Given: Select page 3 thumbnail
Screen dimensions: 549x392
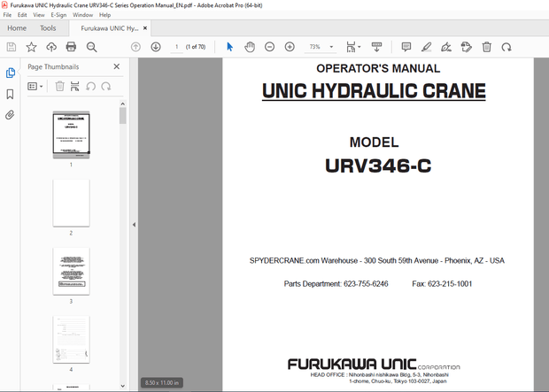Looking at the screenshot, I should pyautogui.click(x=71, y=272).
